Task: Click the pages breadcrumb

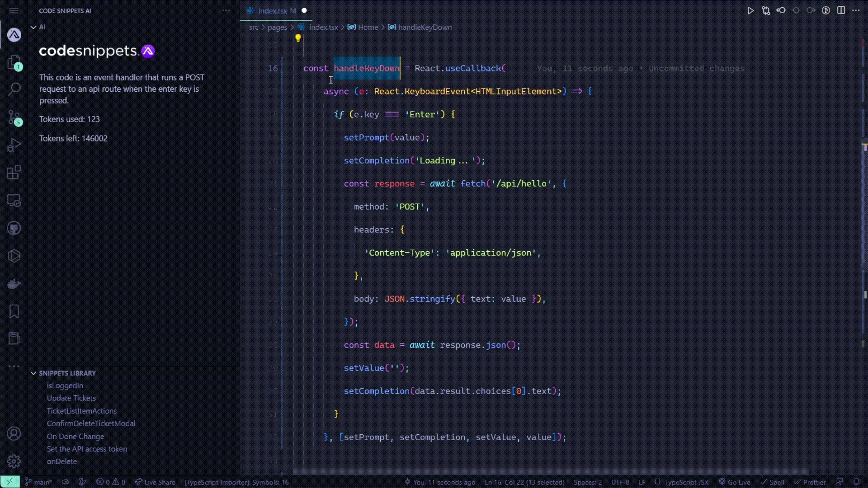Action: tap(277, 27)
